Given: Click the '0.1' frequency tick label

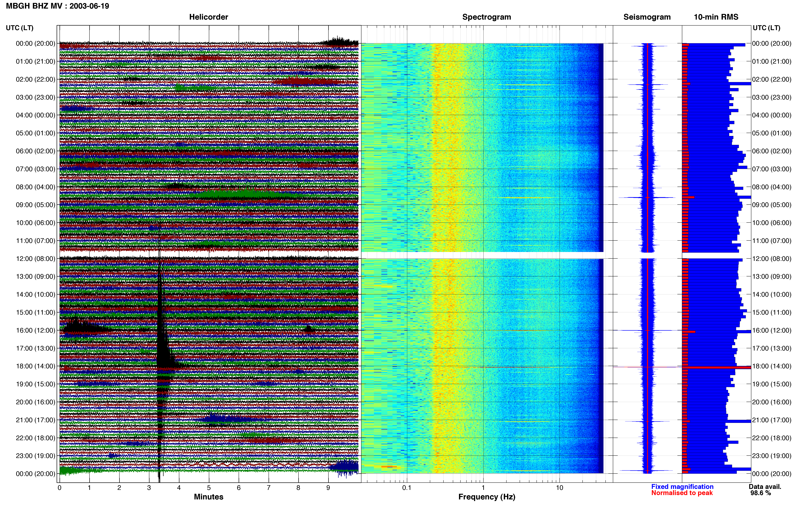Looking at the screenshot, I should click(407, 488).
